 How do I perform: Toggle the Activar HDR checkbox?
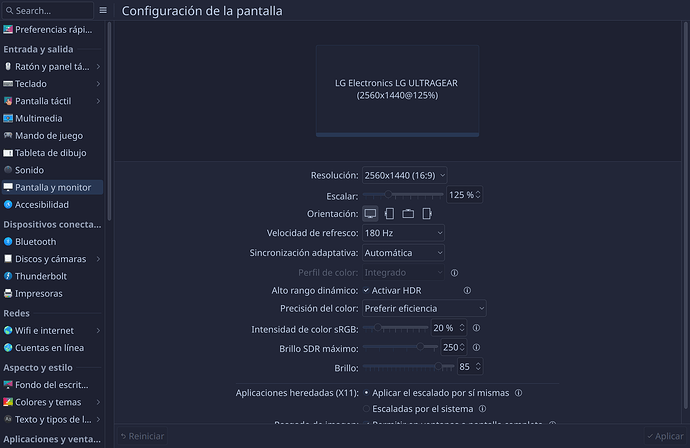point(366,290)
